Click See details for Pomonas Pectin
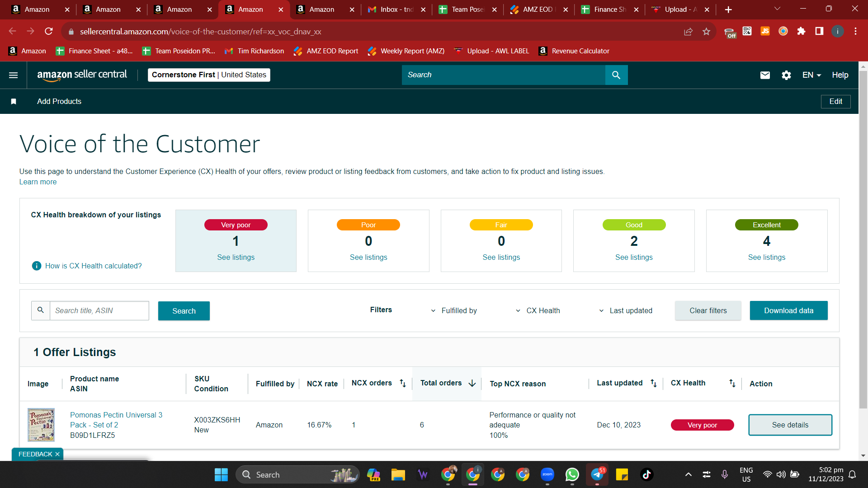The width and height of the screenshot is (868, 488). [x=790, y=425]
